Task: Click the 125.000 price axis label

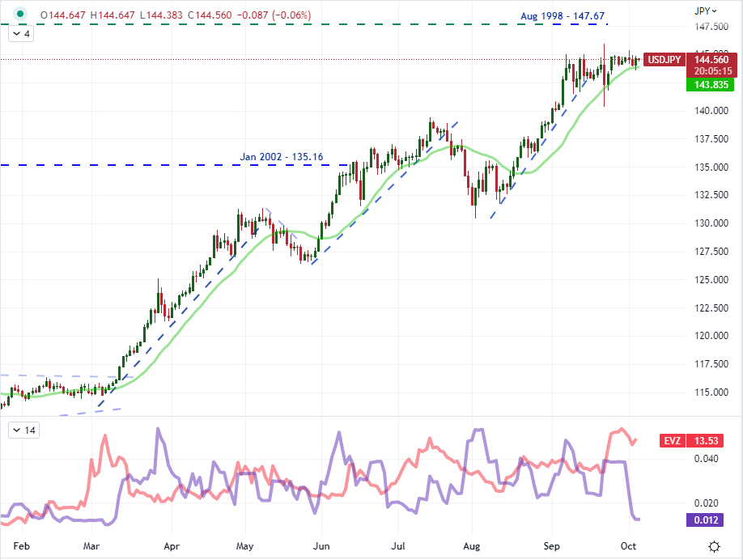Action: pyautogui.click(x=711, y=279)
